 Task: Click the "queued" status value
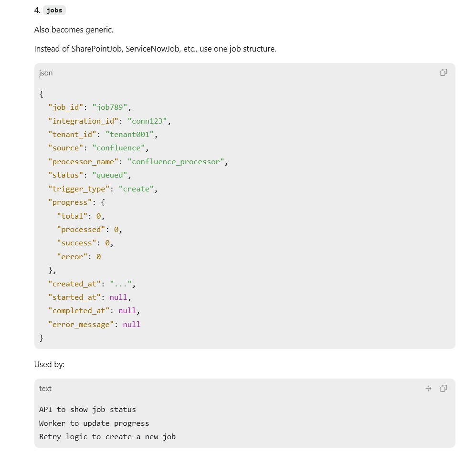coord(110,175)
